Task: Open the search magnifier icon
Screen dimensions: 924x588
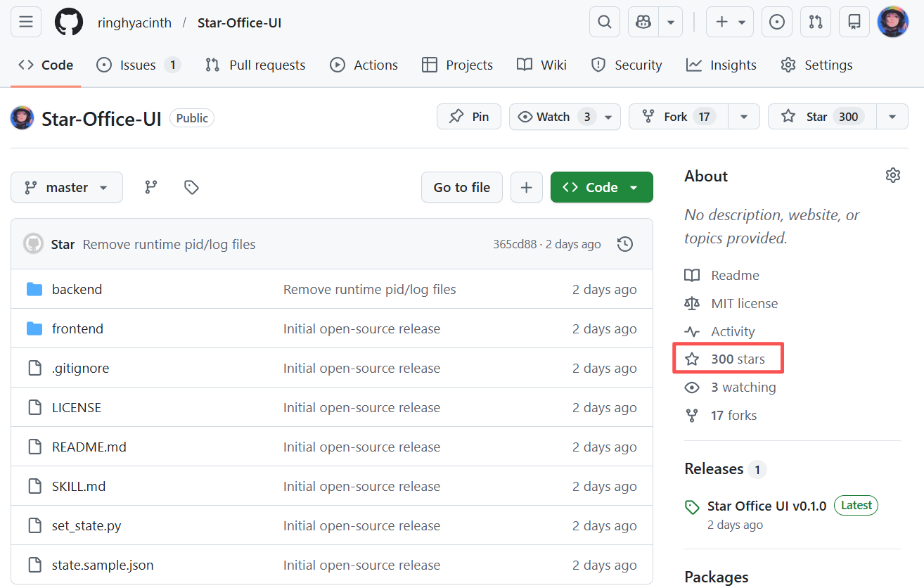Action: [604, 23]
